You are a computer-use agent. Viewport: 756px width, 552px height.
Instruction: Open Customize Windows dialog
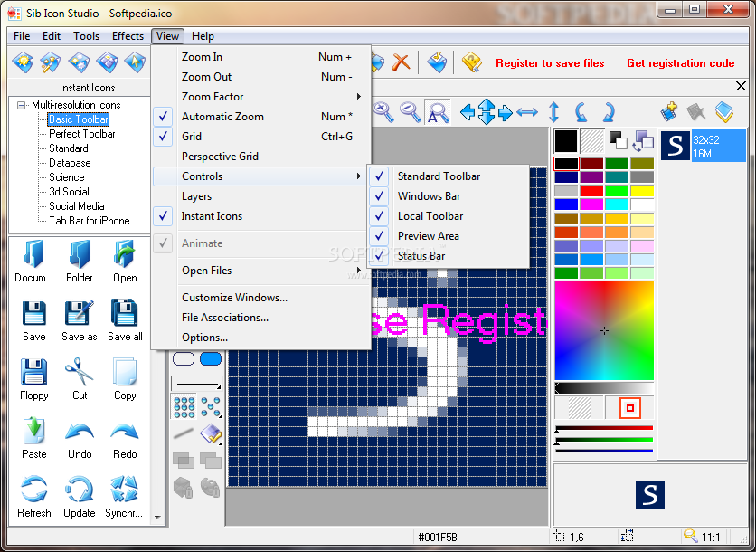pyautogui.click(x=260, y=298)
